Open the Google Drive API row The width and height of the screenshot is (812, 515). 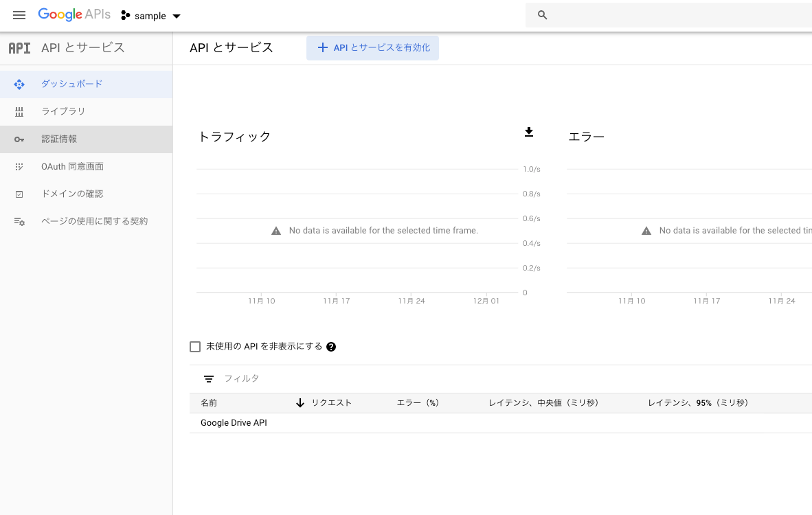501,423
